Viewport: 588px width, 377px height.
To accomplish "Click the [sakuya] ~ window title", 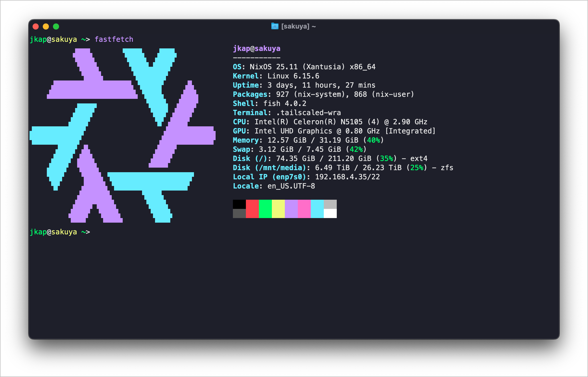I will click(299, 26).
